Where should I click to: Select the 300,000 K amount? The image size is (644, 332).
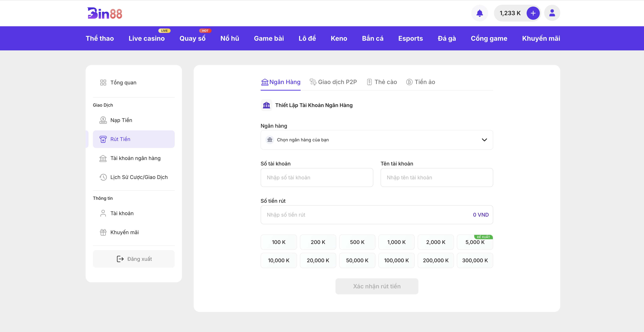coord(475,260)
